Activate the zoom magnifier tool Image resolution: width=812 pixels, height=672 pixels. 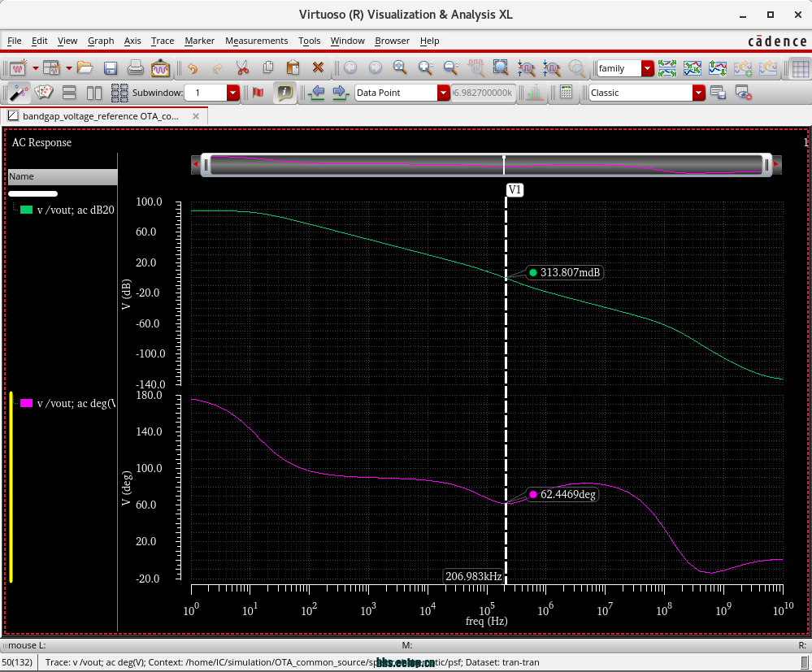(400, 68)
